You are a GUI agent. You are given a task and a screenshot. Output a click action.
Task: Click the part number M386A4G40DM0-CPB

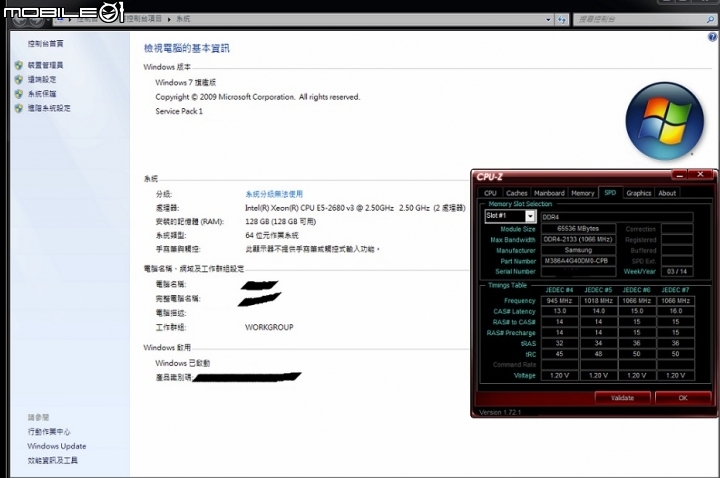coord(578,261)
